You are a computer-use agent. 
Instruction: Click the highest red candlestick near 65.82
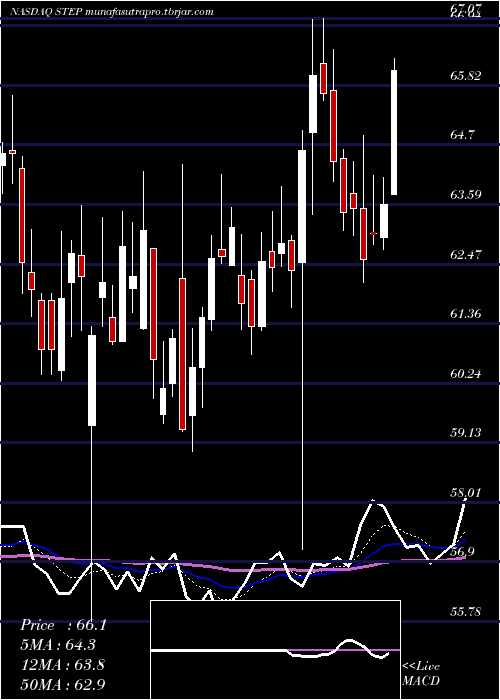tap(323, 78)
